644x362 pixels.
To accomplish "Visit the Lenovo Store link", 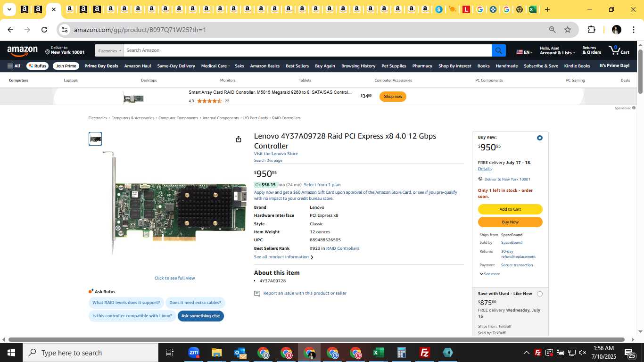I will click(276, 154).
